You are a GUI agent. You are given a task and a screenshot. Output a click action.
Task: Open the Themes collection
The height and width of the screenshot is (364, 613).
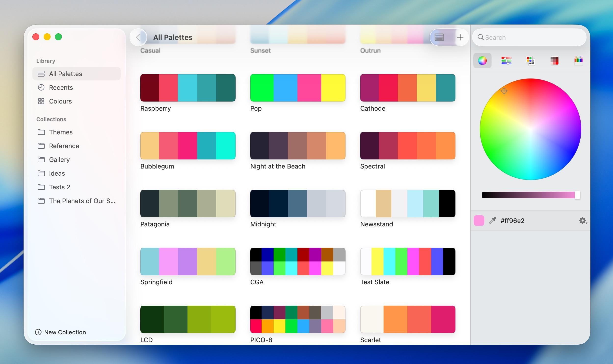[x=76, y=132]
